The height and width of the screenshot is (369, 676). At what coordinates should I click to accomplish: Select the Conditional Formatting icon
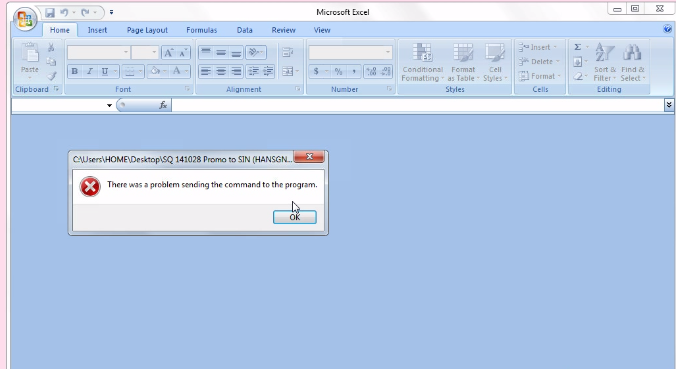coord(422,53)
